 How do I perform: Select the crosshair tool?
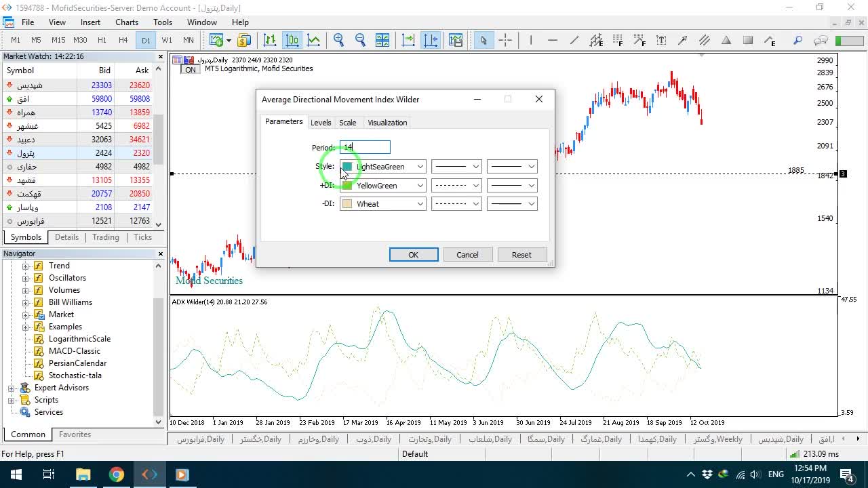pyautogui.click(x=505, y=40)
